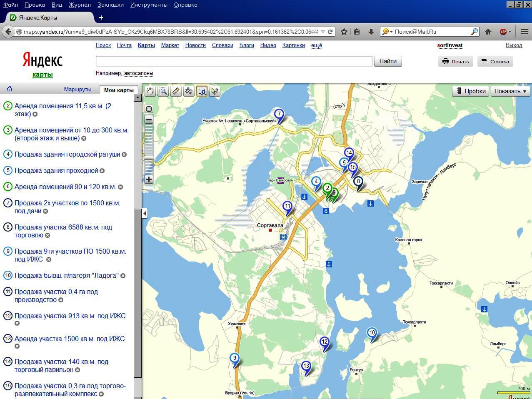Viewport: 532px width, 399px height.
Task: Remove 'Аренда помещений 90 и 120 кв.м.' entry
Action: pyautogui.click(x=120, y=187)
